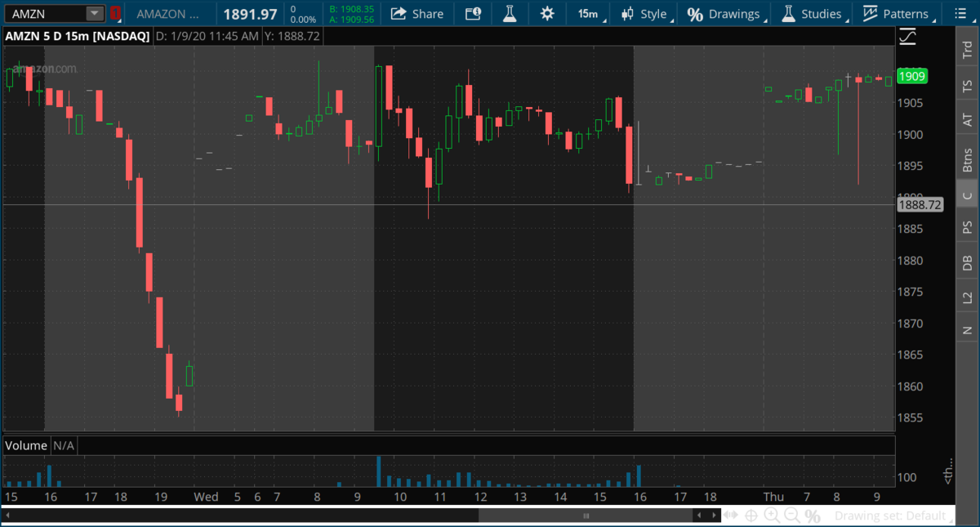980x527 pixels.
Task: Click the green 1909 current price label
Action: 911,76
